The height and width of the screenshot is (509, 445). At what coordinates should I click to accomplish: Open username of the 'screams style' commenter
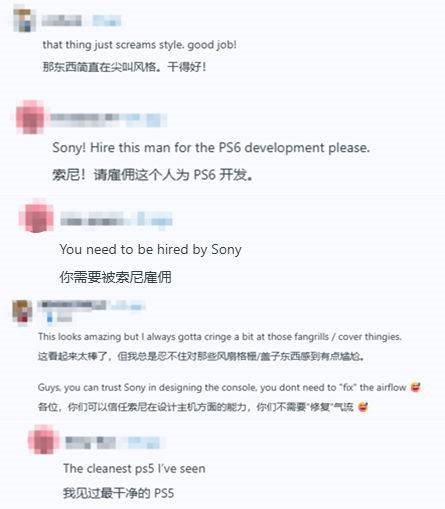[x=62, y=21]
